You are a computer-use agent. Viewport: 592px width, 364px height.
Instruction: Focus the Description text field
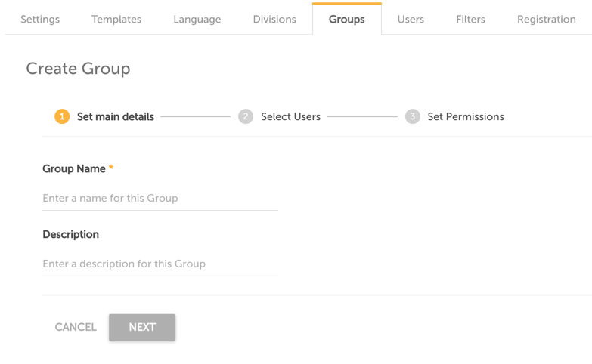point(160,264)
